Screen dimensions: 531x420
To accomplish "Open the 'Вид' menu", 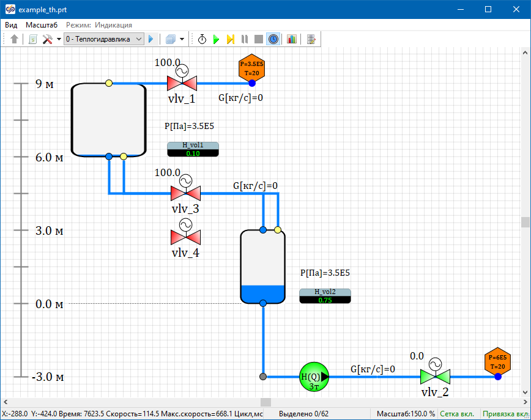I will pos(11,25).
